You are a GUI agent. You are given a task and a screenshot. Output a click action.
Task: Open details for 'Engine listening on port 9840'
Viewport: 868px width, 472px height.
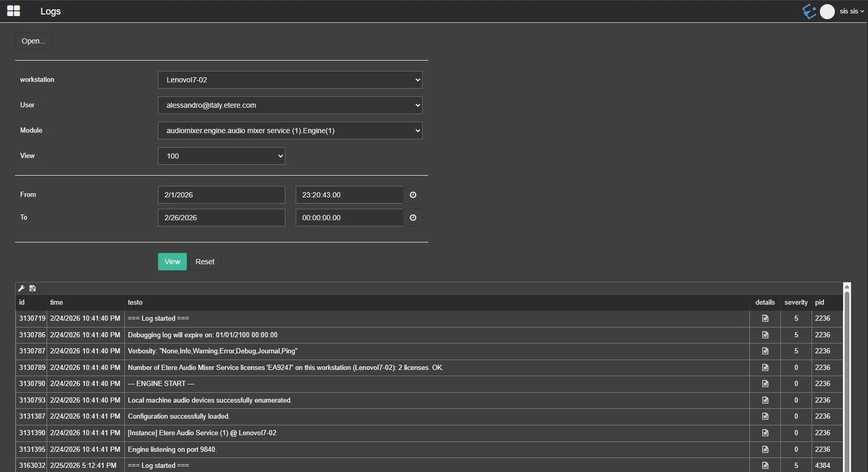[x=765, y=449]
